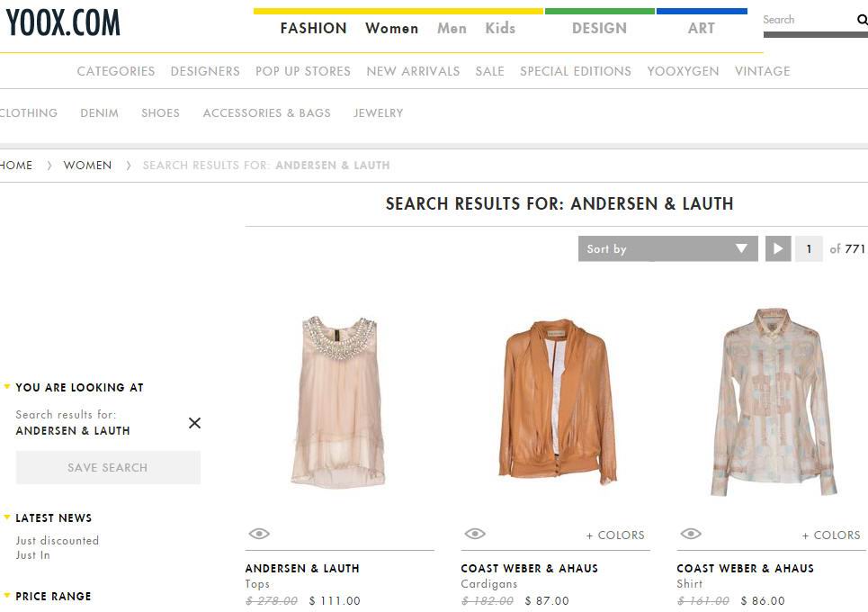Image resolution: width=868 pixels, height=612 pixels.
Task: Go to Home breadcrumb
Action: coord(16,165)
